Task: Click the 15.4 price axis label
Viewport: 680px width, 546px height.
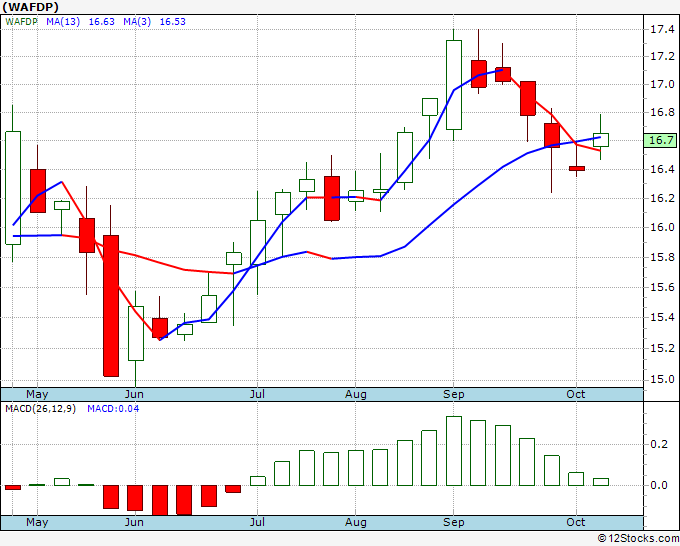Action: pos(662,317)
